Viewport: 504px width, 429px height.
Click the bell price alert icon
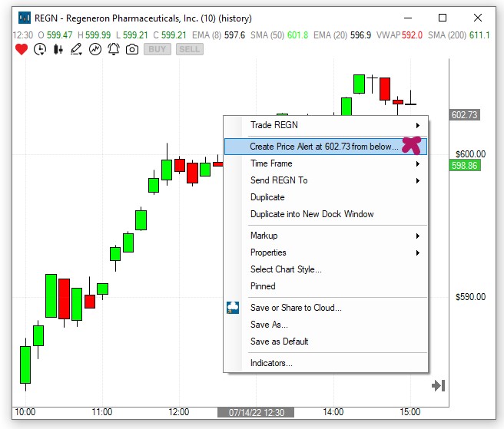(114, 49)
